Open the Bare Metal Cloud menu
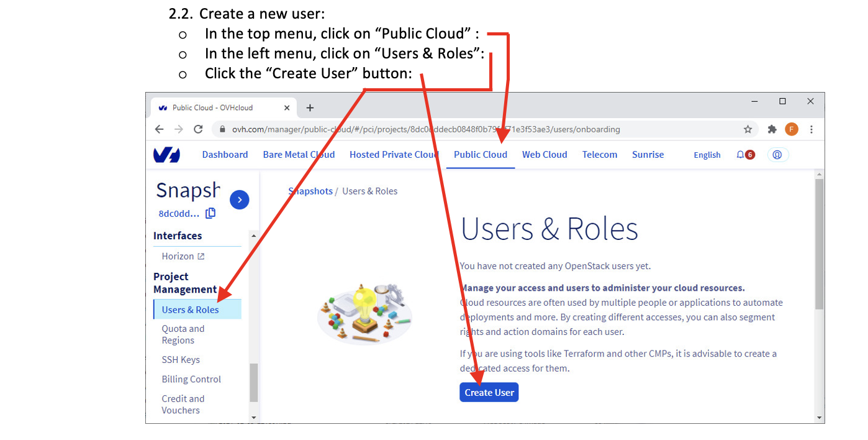The height and width of the screenshot is (440, 868). [299, 155]
